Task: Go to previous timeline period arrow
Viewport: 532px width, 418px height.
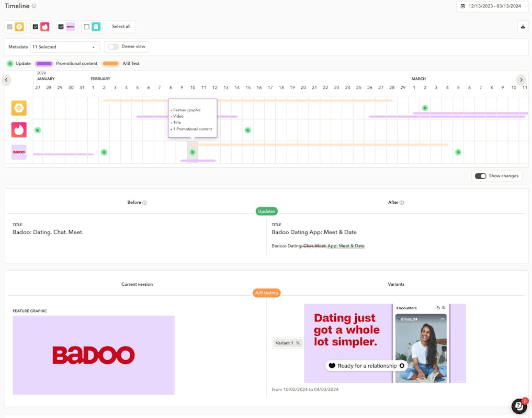Action: pos(6,80)
